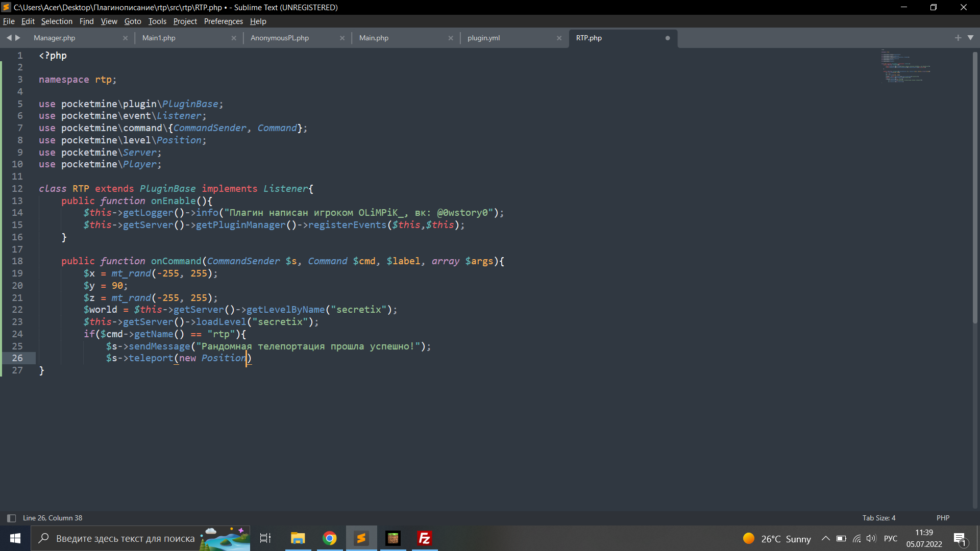Open the Goto menu

click(132, 21)
